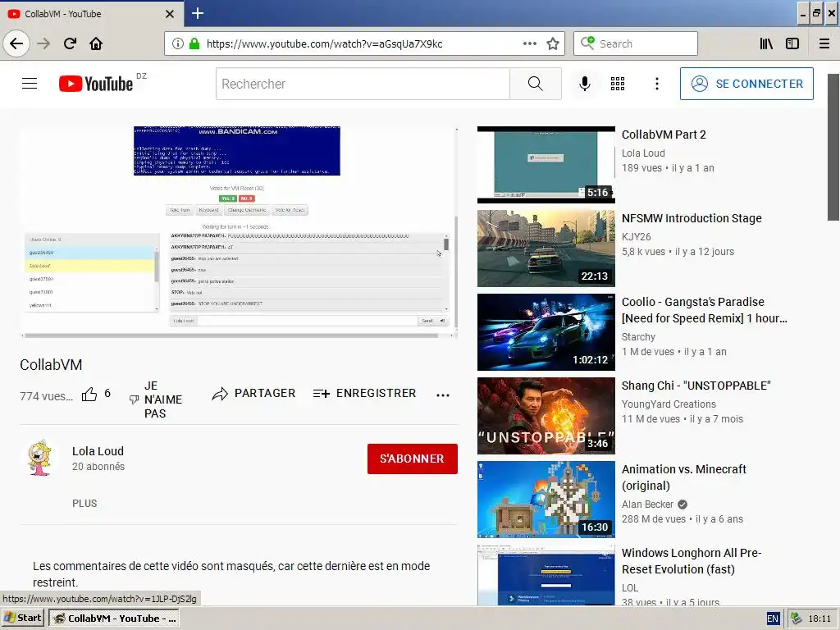Image resolution: width=840 pixels, height=630 pixels.
Task: Click the 20 abonnés subscriber count
Action: point(98,467)
